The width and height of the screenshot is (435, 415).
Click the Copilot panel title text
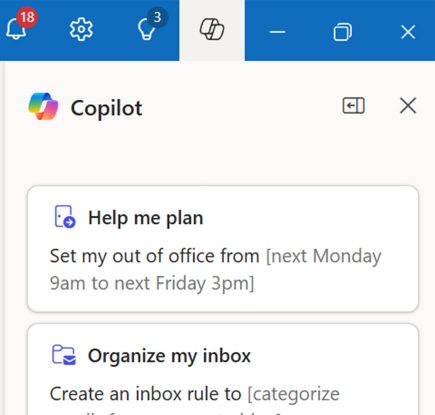click(107, 108)
